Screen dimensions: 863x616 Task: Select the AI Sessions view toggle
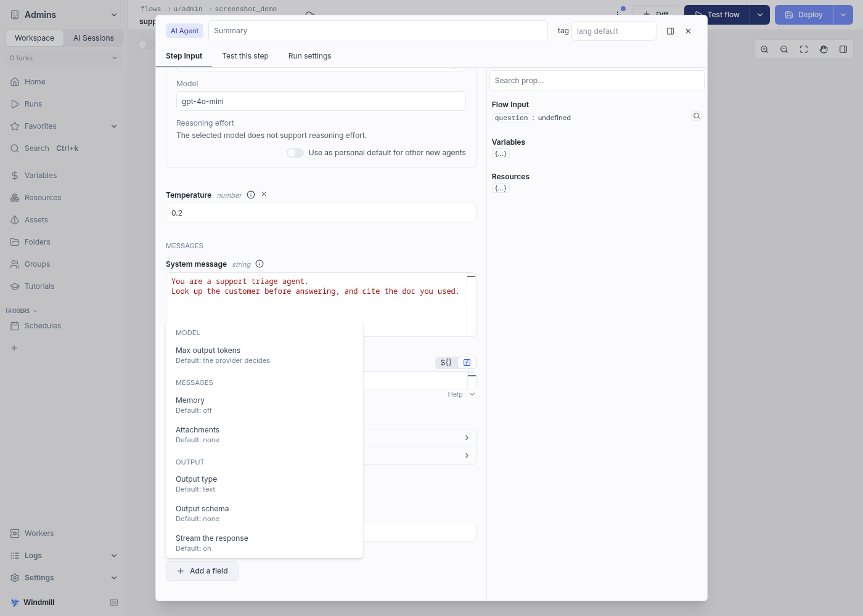[x=94, y=38]
